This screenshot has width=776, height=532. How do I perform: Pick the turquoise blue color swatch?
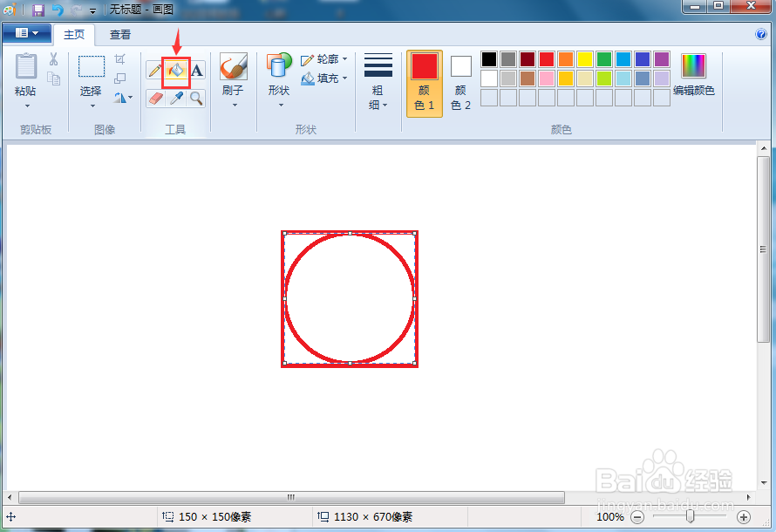point(623,59)
